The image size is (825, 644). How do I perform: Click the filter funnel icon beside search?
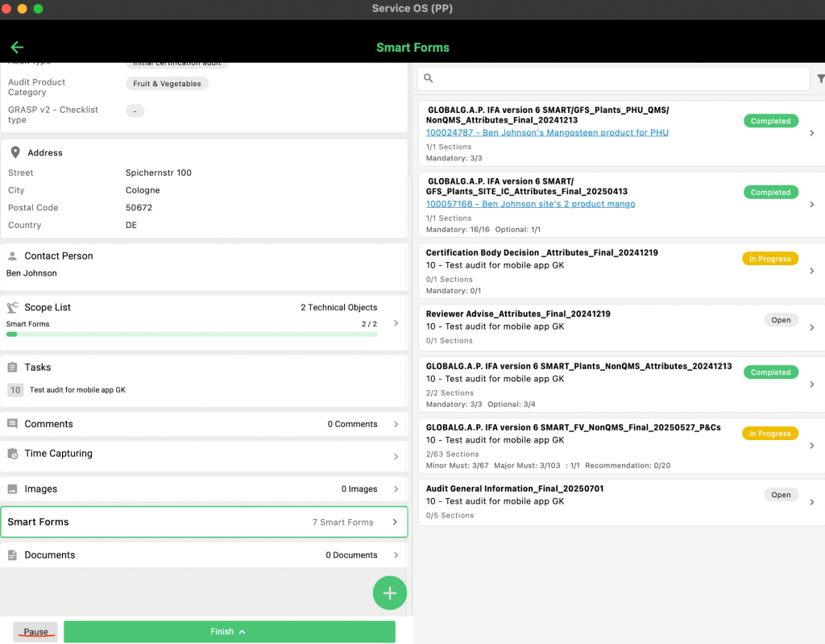820,78
